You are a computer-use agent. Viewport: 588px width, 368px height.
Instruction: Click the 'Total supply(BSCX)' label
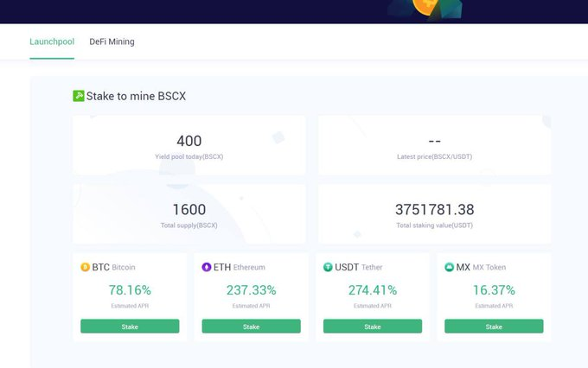[189, 225]
